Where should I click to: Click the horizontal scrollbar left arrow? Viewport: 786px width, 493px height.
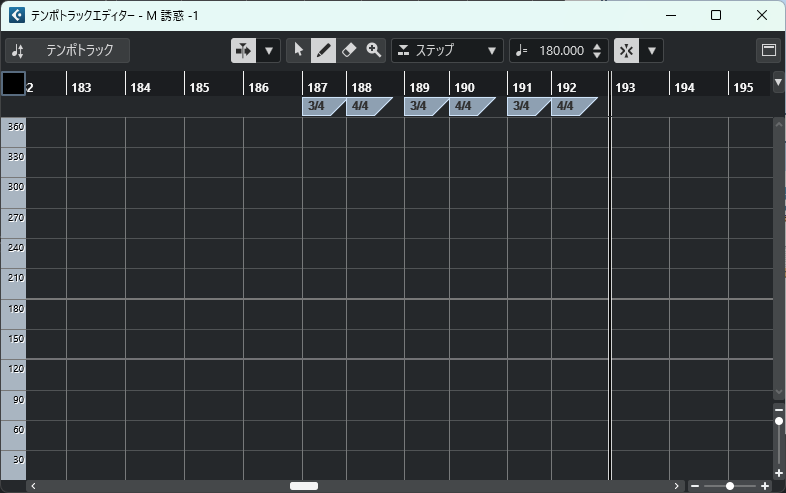pos(33,486)
